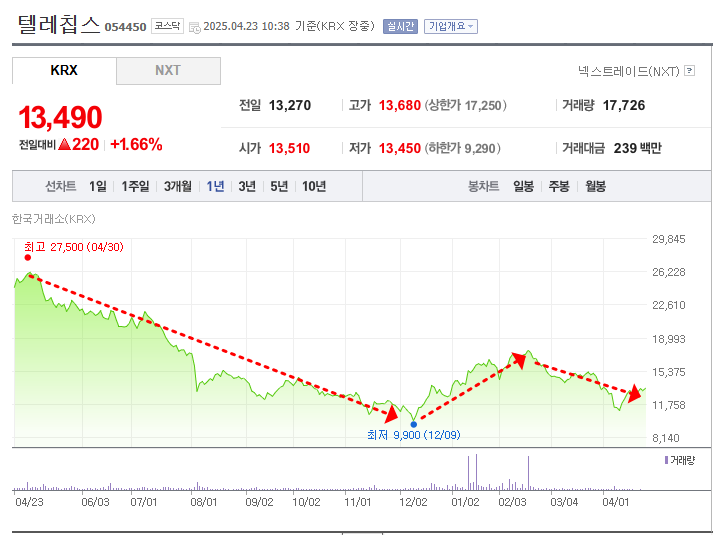Image resolution: width=713 pixels, height=535 pixels.
Task: Select the 1년 line chart period
Action: pos(215,186)
